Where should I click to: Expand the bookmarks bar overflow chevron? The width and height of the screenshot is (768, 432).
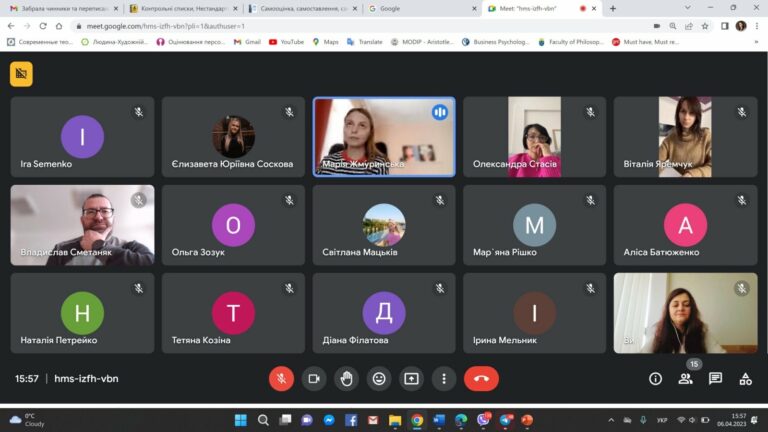[x=756, y=42]
